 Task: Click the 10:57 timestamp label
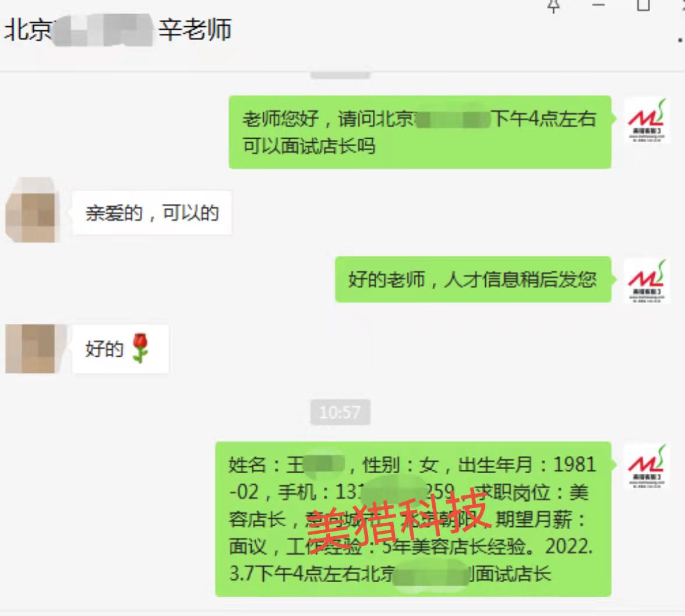(340, 412)
